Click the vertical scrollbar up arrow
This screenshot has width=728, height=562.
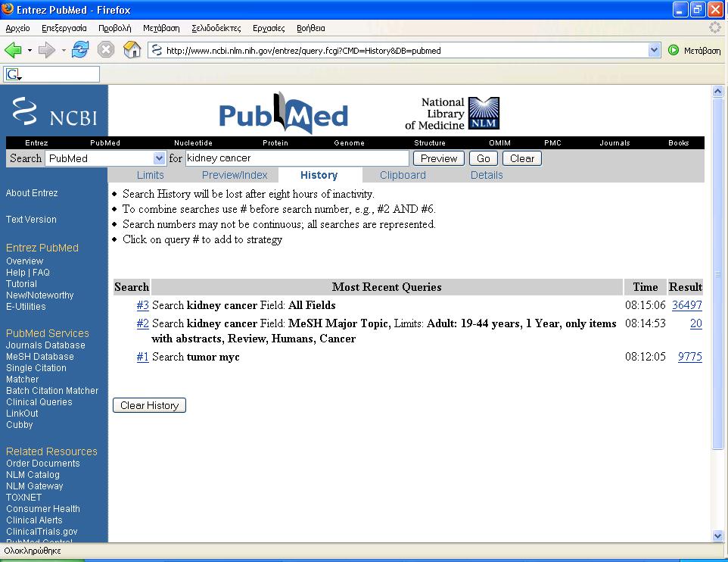pyautogui.click(x=718, y=92)
